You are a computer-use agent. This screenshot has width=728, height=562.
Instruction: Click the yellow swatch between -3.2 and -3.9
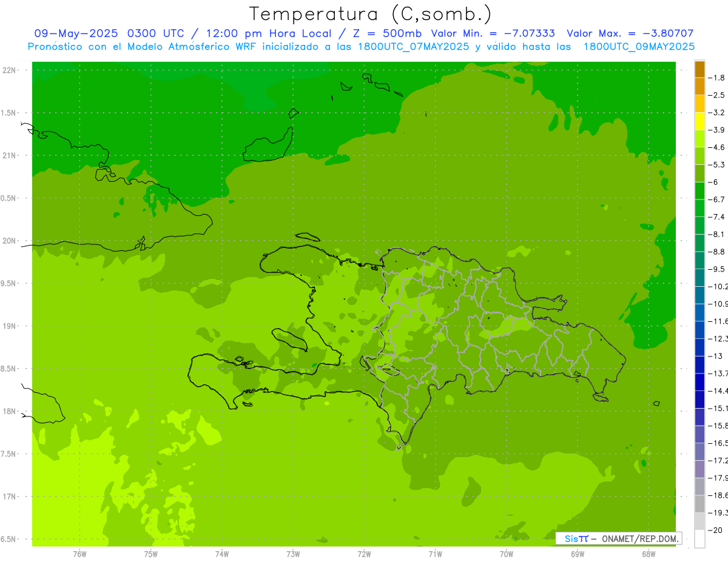pyautogui.click(x=699, y=121)
